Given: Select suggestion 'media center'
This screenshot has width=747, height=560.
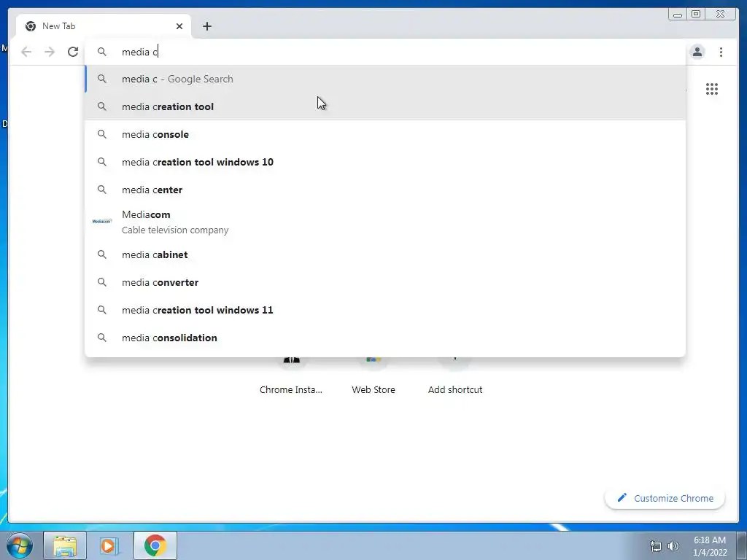Looking at the screenshot, I should [x=385, y=190].
